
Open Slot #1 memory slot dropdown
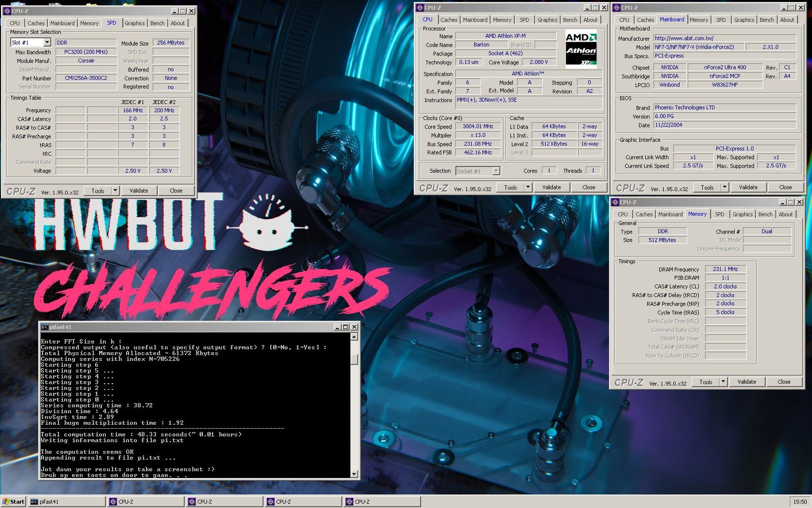pyautogui.click(x=47, y=43)
